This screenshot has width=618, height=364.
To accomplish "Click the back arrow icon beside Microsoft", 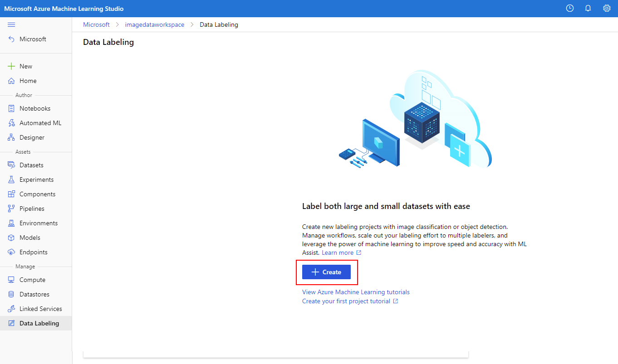I will (x=11, y=39).
